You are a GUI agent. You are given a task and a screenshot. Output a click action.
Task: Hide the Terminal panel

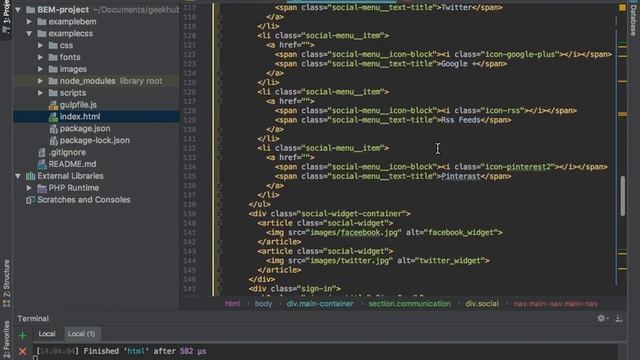[x=619, y=318]
